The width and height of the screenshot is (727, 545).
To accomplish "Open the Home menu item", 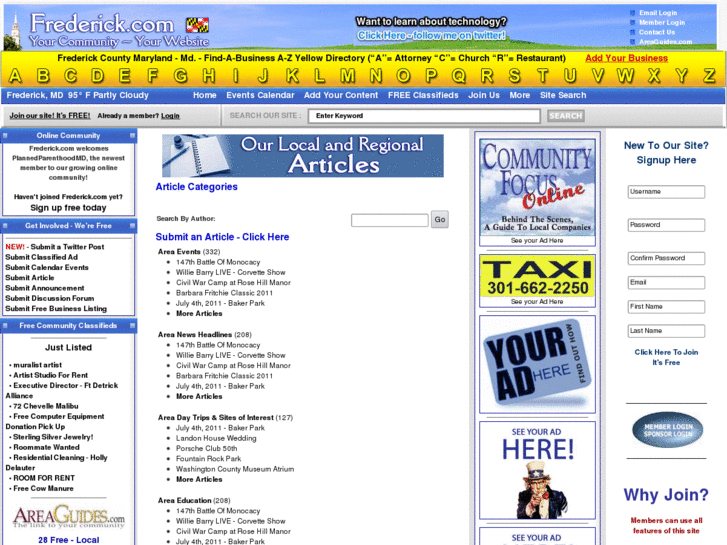I will click(204, 95).
